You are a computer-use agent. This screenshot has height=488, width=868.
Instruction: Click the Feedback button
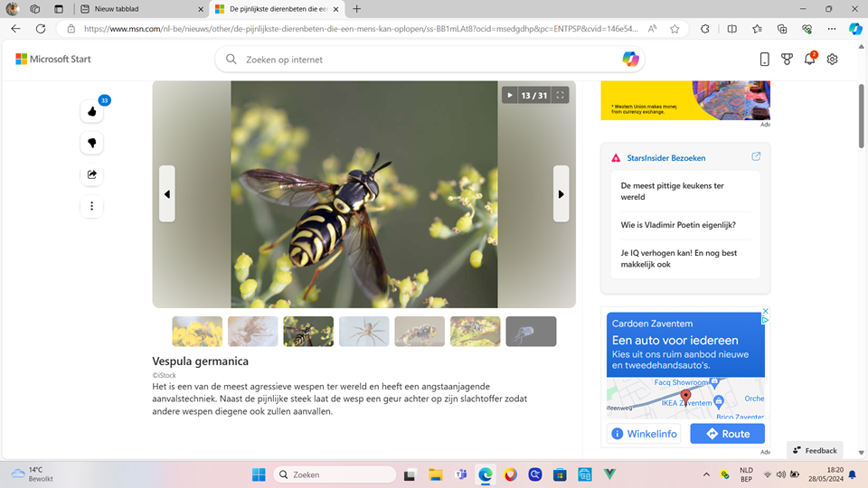[815, 450]
